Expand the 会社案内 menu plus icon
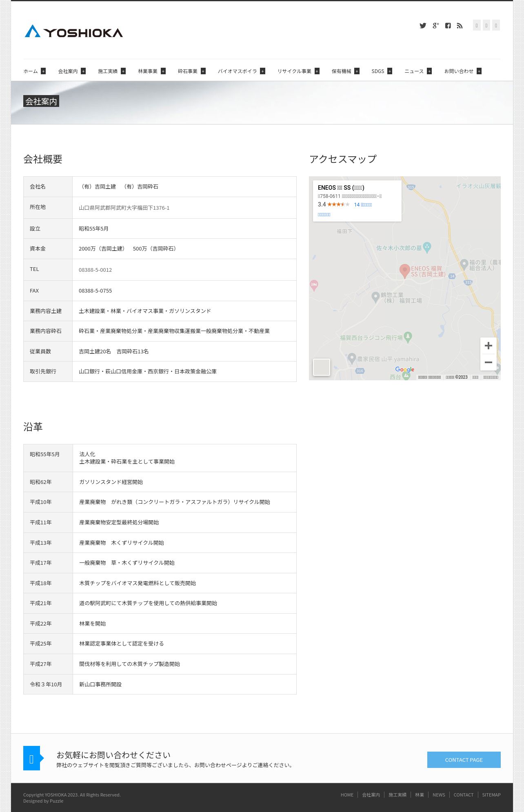Image resolution: width=524 pixels, height=812 pixels. [83, 71]
